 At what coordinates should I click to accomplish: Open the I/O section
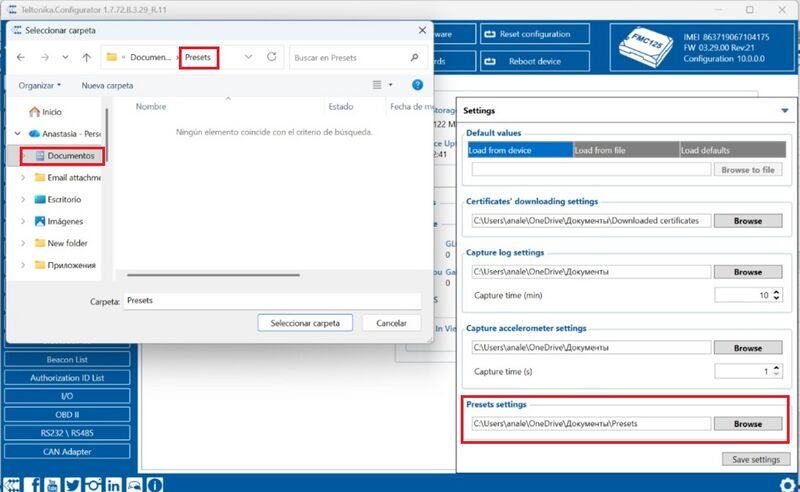click(x=67, y=396)
